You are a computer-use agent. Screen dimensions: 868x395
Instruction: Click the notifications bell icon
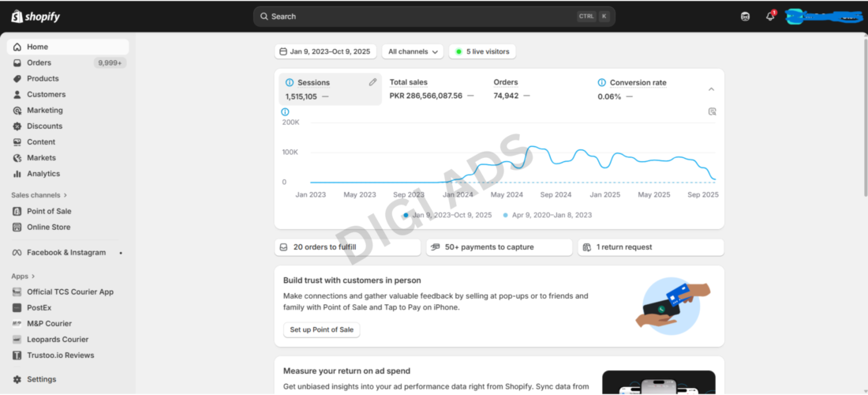point(770,16)
